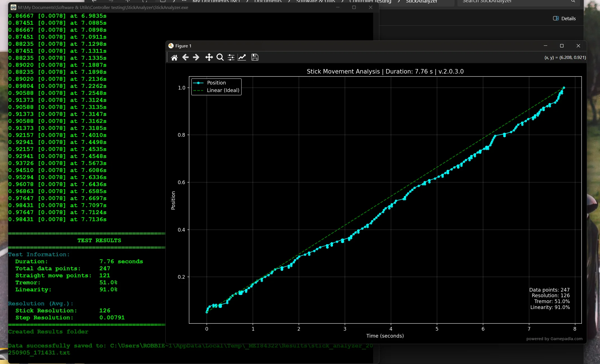Save the figure using the floppy disk icon

point(255,57)
